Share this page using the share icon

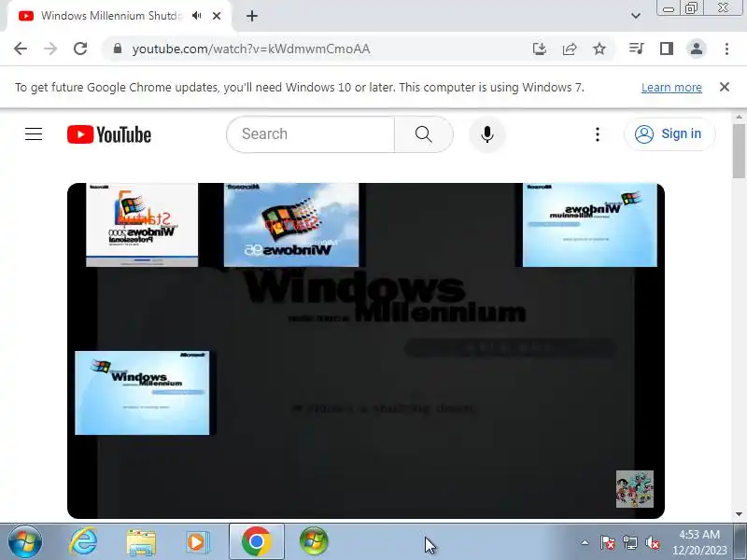click(570, 49)
